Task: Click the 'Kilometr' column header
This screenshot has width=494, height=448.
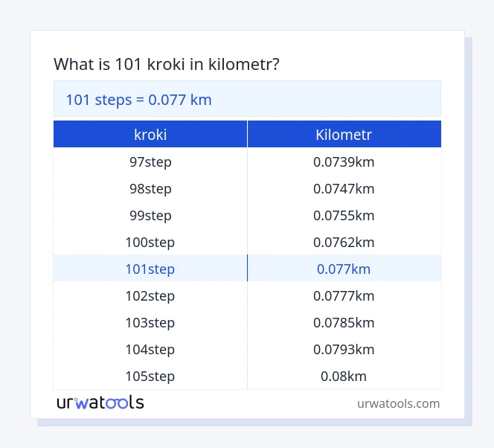Action: pyautogui.click(x=344, y=135)
